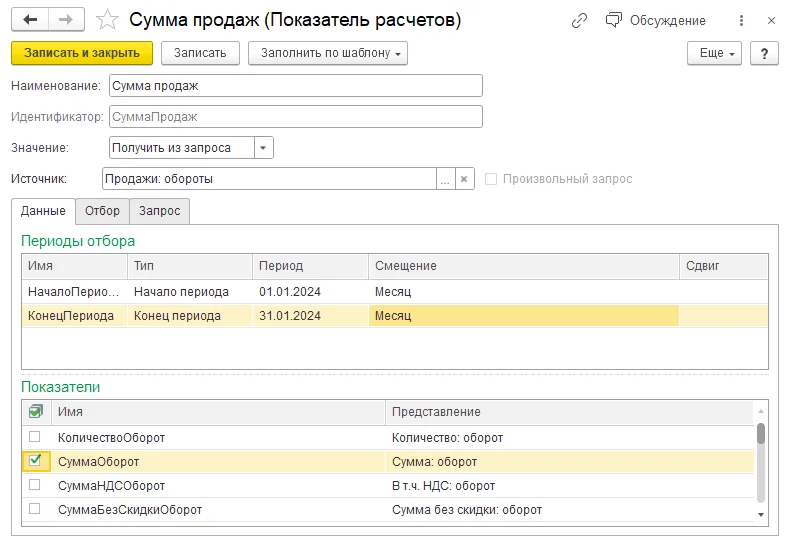This screenshot has height=543, width=787.
Task: Copy link using the chain icon
Action: click(x=579, y=21)
